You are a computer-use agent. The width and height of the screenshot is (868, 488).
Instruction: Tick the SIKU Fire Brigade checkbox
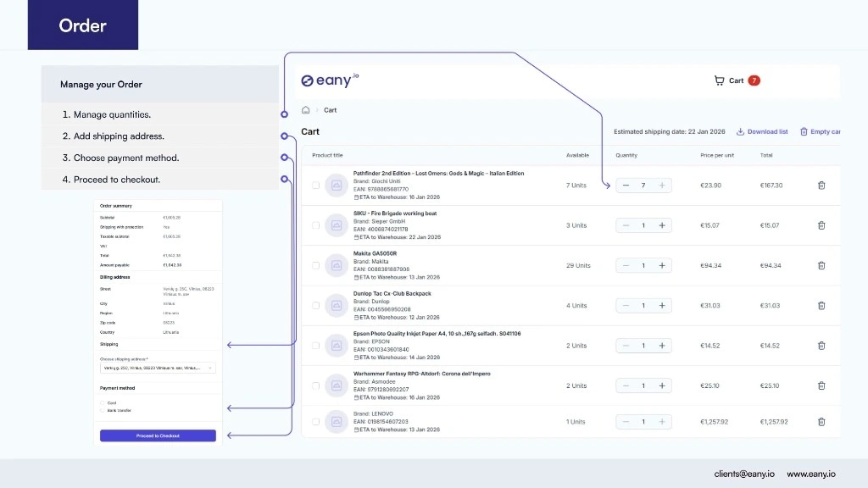pyautogui.click(x=315, y=225)
